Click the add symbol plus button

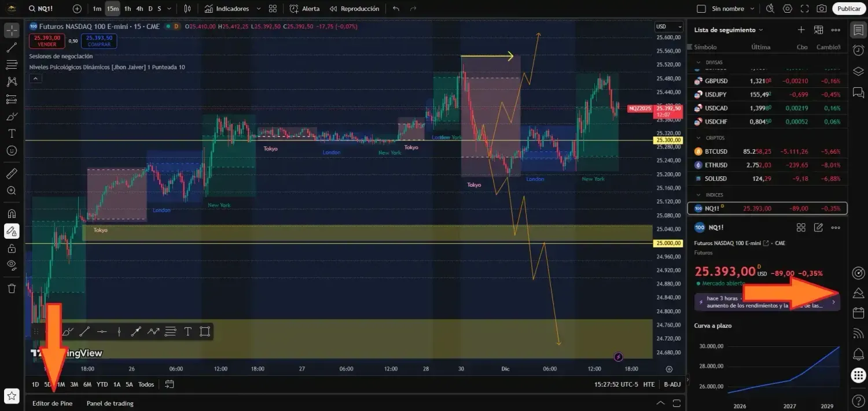click(x=77, y=9)
